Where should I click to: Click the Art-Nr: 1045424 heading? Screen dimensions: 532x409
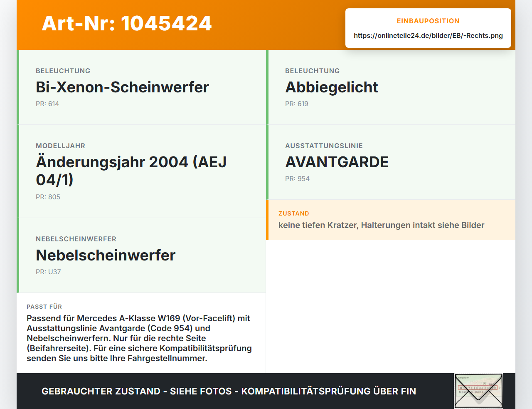point(127,23)
